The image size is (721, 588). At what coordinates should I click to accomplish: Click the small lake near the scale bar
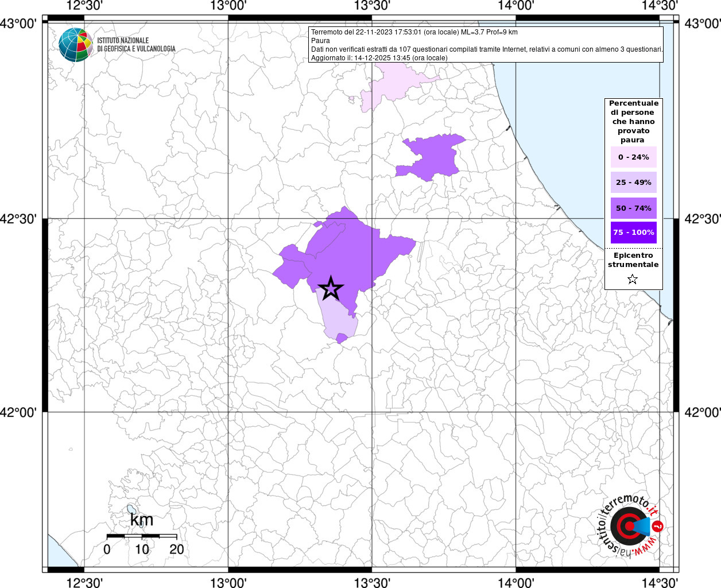point(131,509)
